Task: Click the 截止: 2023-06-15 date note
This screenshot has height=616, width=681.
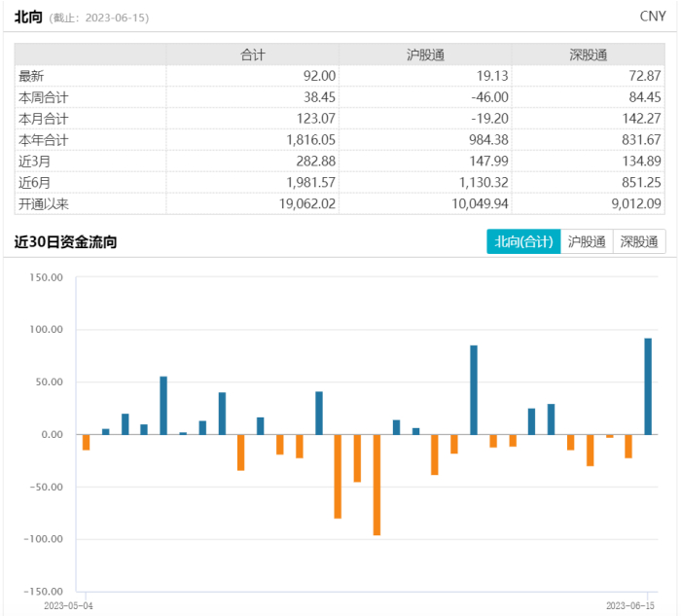Action: [x=99, y=18]
